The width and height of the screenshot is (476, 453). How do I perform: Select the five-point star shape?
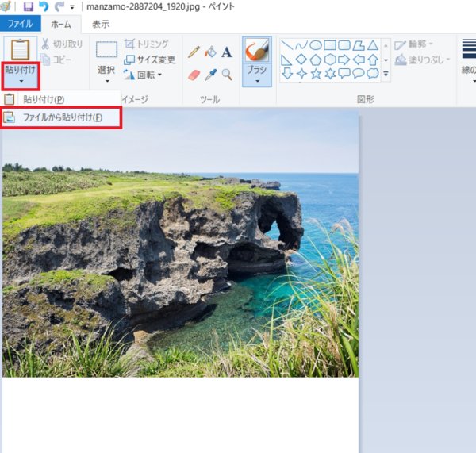click(x=316, y=74)
